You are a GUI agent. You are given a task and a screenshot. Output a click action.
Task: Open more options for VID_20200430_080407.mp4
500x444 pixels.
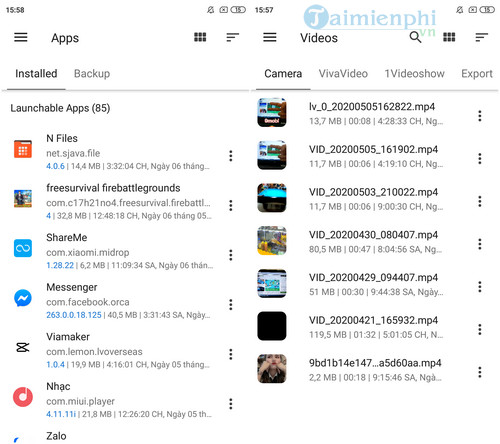tap(480, 244)
